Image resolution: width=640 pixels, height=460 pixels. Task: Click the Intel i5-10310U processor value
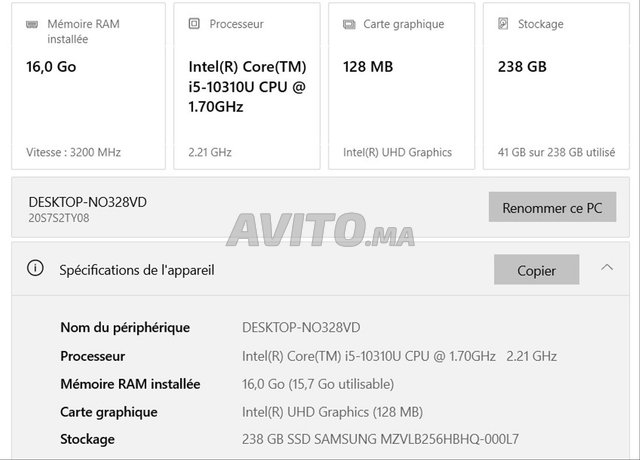[399, 355]
